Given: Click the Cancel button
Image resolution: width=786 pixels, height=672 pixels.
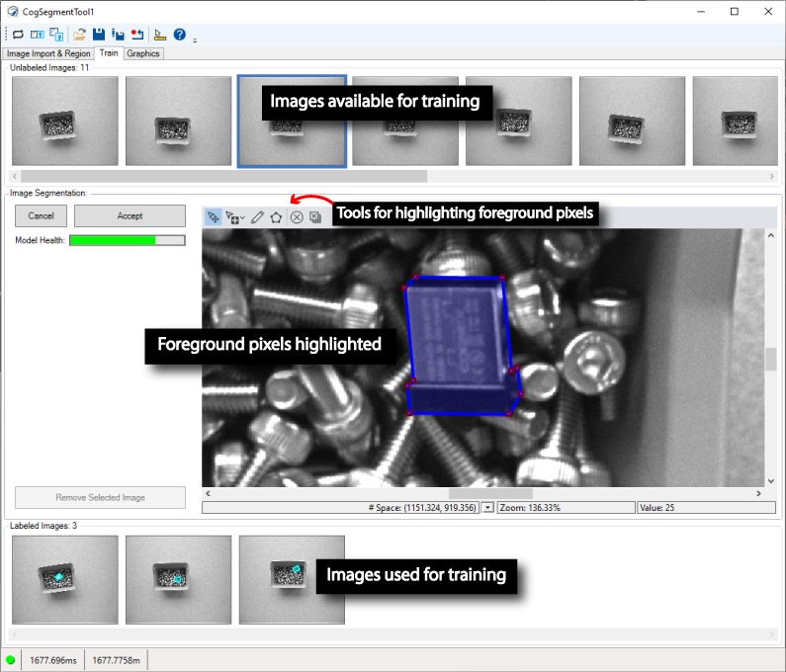Looking at the screenshot, I should tap(41, 216).
